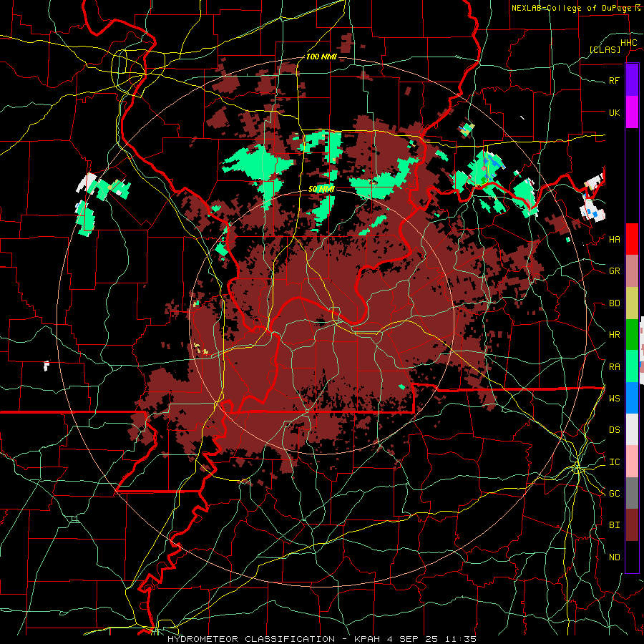
Task: Click the HYDROMETEOR CLASSIFICATION title text
Action: [x=251, y=639]
